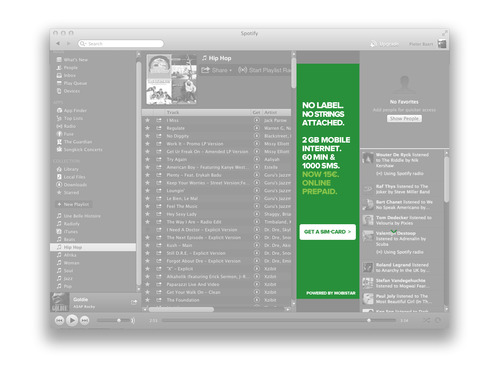Click the Hip Hop playlist cover mosaic
Image resolution: width=500 pixels, height=375 pixels.
(172, 79)
